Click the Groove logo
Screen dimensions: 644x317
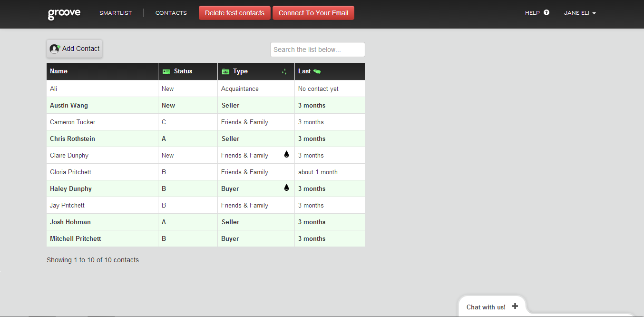click(x=64, y=14)
